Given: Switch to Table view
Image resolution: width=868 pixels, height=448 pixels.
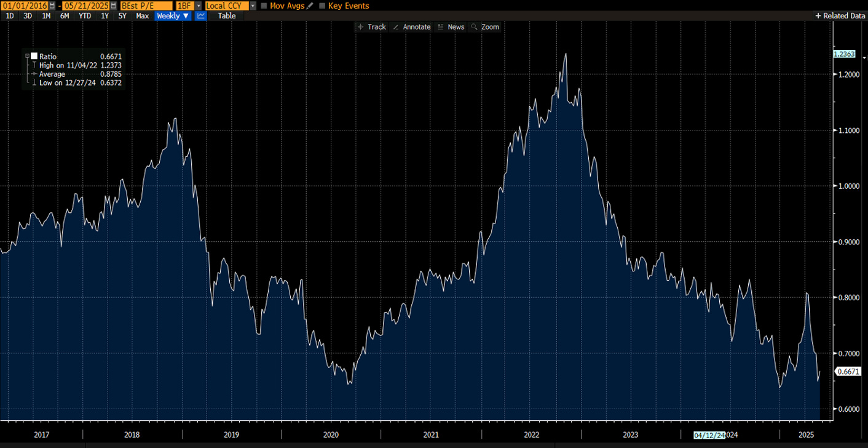Looking at the screenshot, I should click(227, 16).
